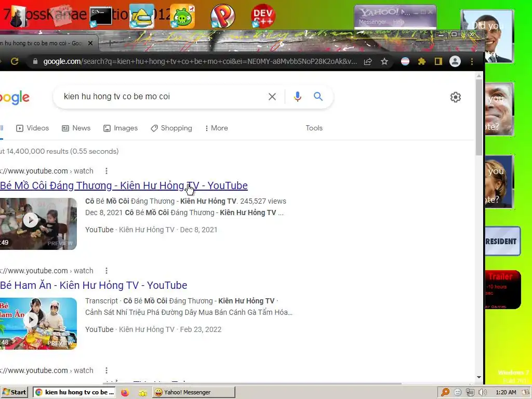Open Bé Mồ Côi Đáng Thương YouTube link
Screen dimensions: 532x399
(124, 185)
